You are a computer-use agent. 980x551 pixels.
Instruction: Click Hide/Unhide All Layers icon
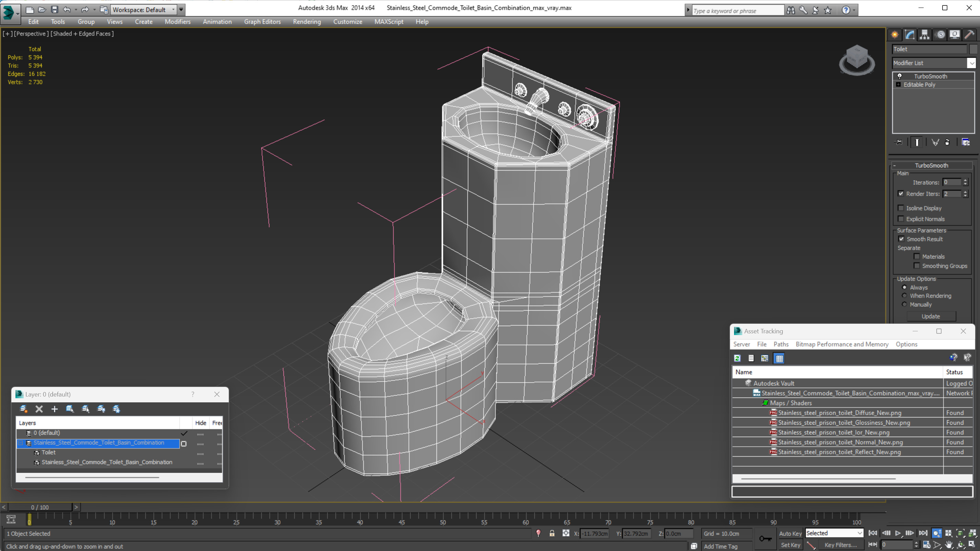[101, 409]
